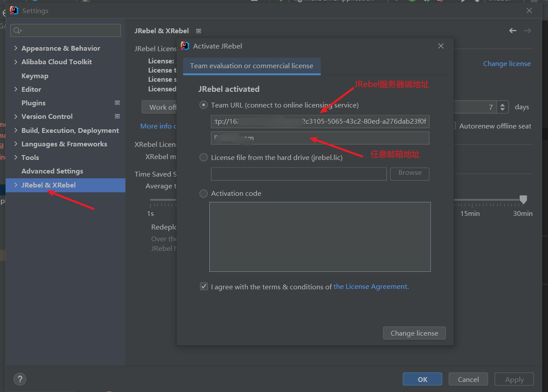Screen dimensions: 548x392
Task: Open Advanced Settings page
Action: [52, 171]
